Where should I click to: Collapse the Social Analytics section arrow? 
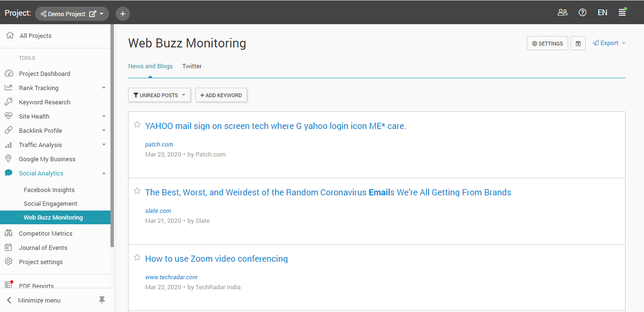[104, 173]
